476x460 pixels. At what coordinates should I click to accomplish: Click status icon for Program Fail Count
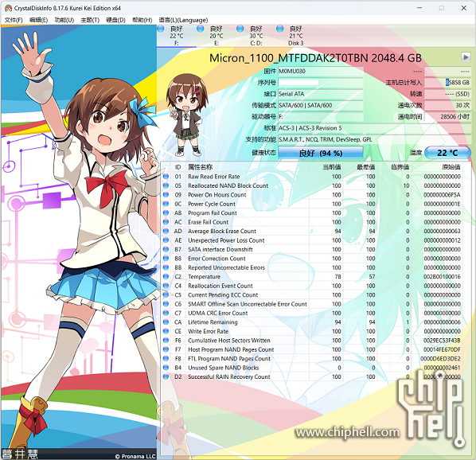[x=166, y=212]
